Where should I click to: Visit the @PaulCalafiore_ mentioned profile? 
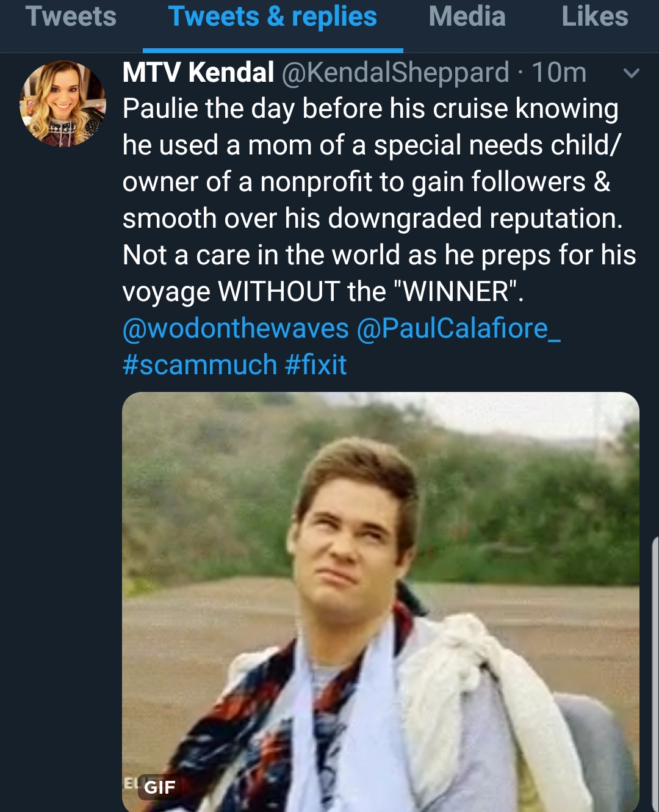459,328
